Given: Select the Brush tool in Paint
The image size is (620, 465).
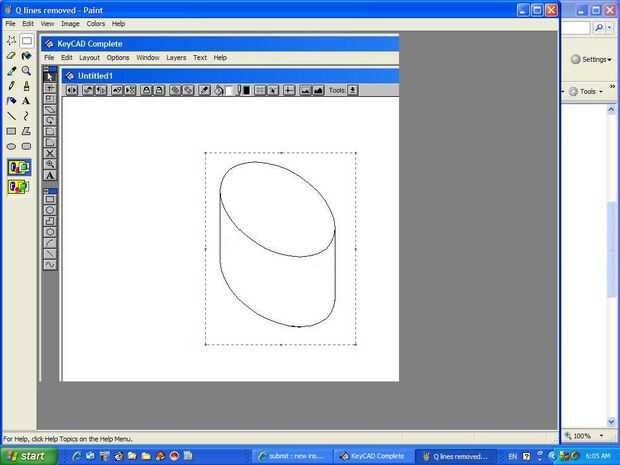Looking at the screenshot, I should coord(26,86).
